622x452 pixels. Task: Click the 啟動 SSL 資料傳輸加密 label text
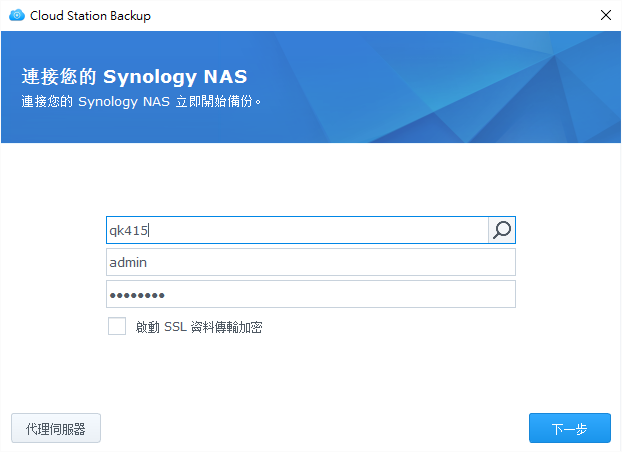coord(199,327)
